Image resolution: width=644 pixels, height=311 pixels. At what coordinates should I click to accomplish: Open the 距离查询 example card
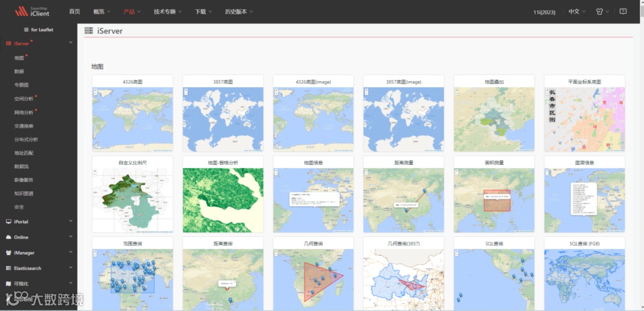(223, 274)
